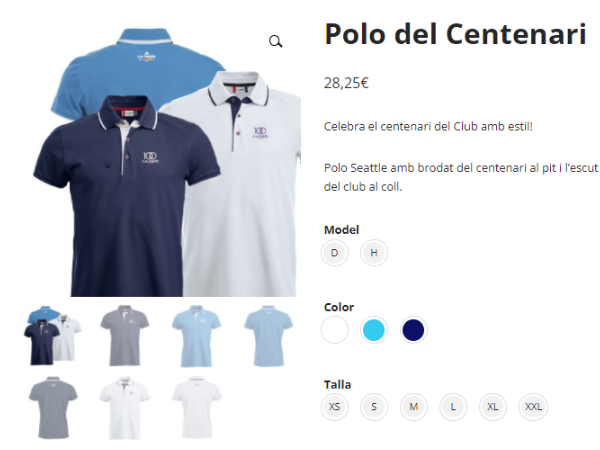Image resolution: width=600 pixels, height=450 pixels.
Task: Choose size XS
Action: pyautogui.click(x=334, y=406)
